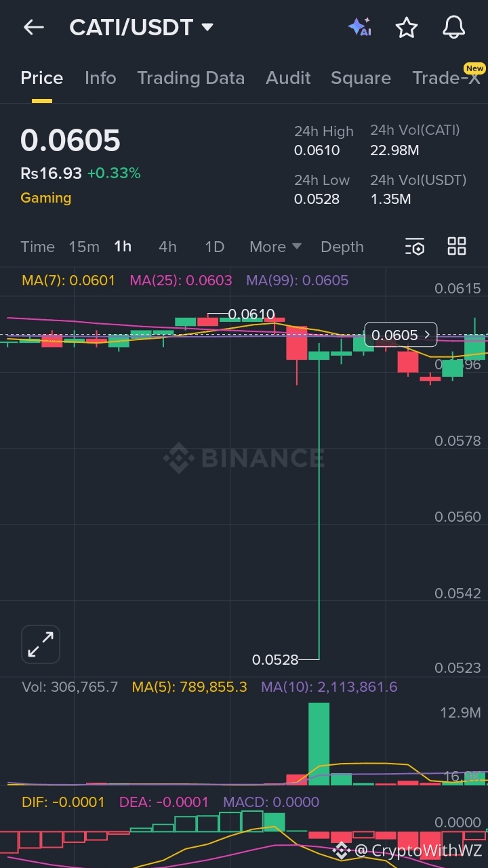Select the 1h chart interval
This screenshot has width=488, height=868.
pyautogui.click(x=123, y=247)
